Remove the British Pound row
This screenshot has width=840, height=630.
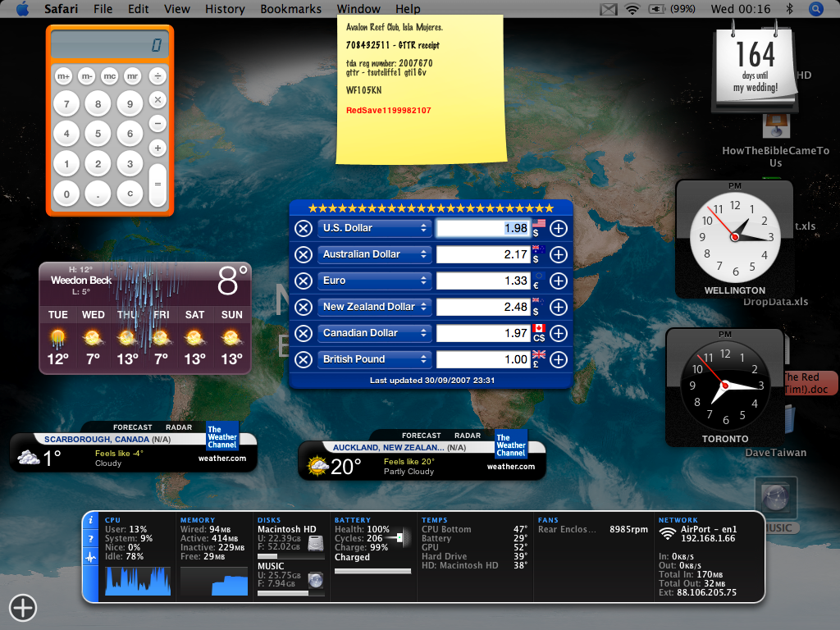point(304,359)
